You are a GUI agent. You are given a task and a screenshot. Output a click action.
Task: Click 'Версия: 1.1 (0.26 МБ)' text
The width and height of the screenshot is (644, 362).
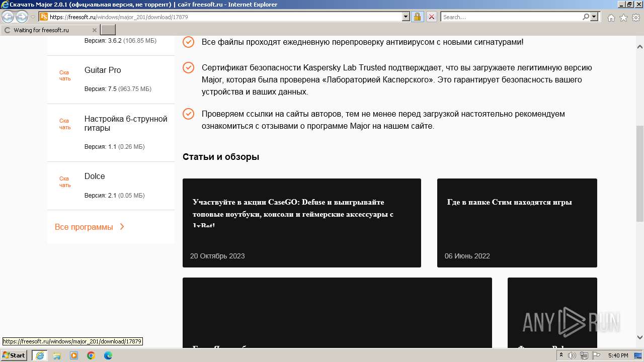tap(115, 147)
